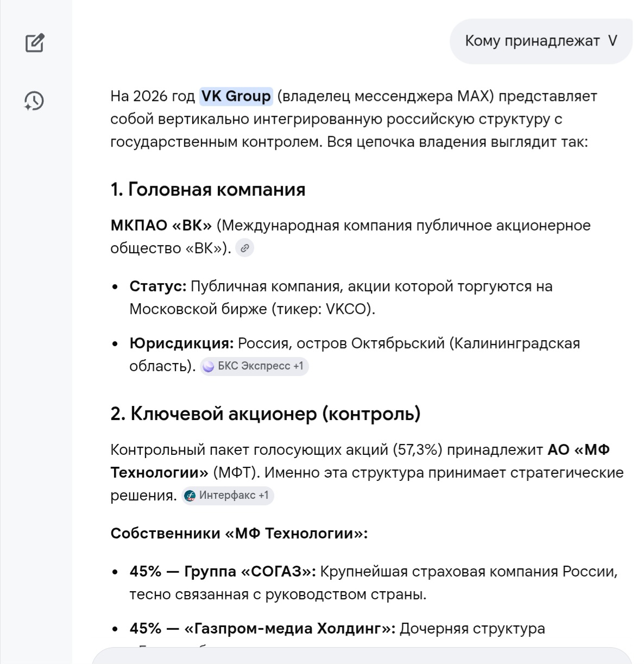Click the chain-link source icon after «ВК»)
This screenshot has width=644, height=664.
[x=245, y=248]
